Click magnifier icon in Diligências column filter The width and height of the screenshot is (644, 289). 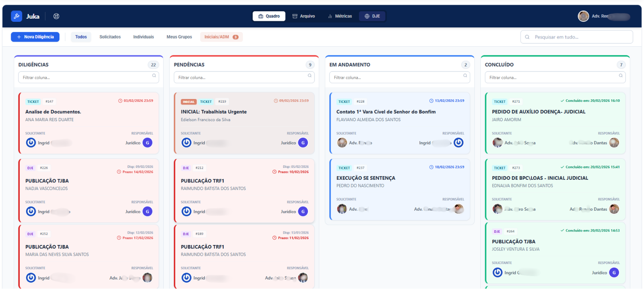coord(154,76)
